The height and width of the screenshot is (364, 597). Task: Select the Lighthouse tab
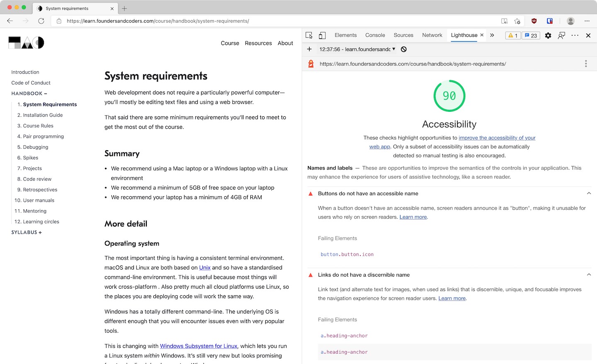(464, 35)
